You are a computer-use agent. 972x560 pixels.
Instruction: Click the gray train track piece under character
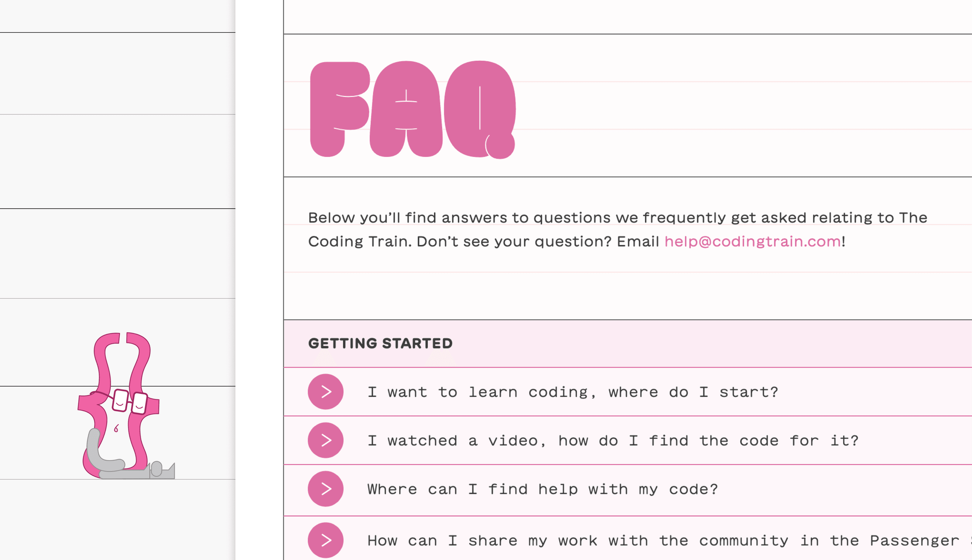click(137, 471)
